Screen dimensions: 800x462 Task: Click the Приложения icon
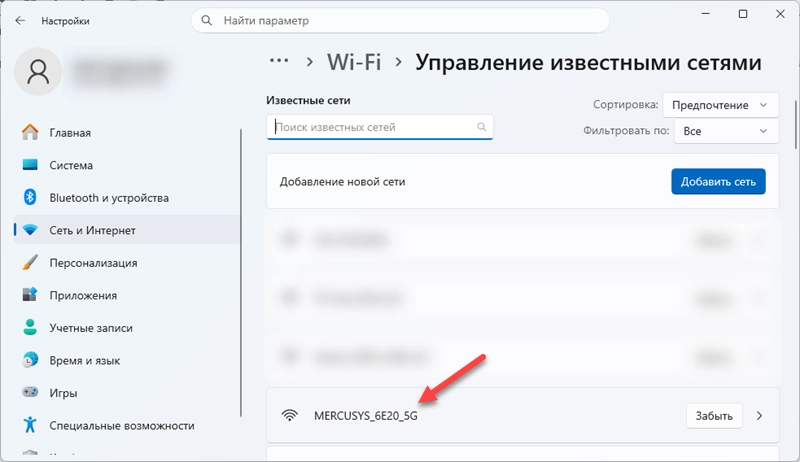coord(30,295)
